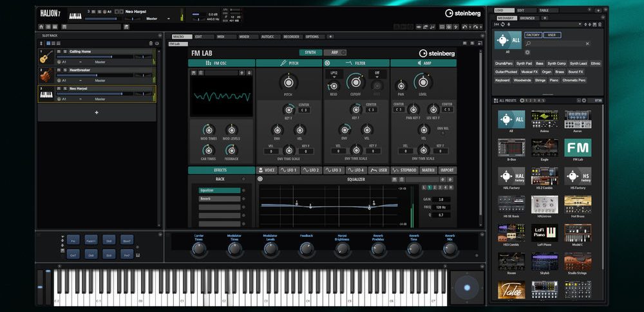The width and height of the screenshot is (644, 312).
Task: Toggle the Reverb effect bypass in Rack
Action: (243, 199)
